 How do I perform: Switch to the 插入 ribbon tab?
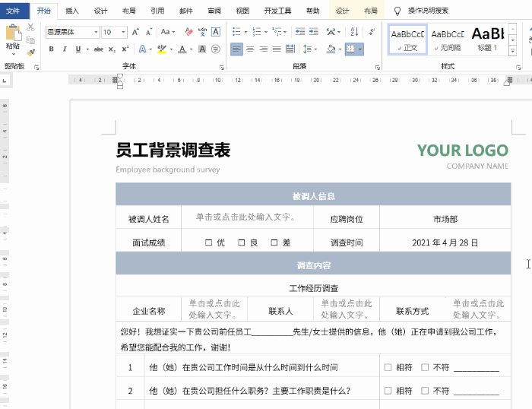coord(71,11)
